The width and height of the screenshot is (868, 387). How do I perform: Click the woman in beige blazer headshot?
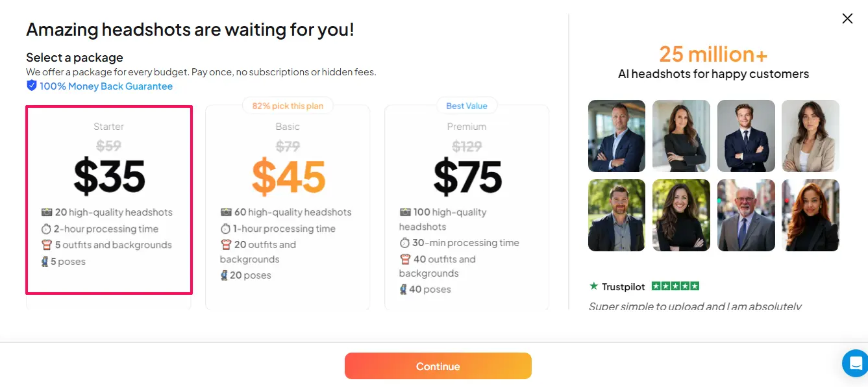click(810, 136)
